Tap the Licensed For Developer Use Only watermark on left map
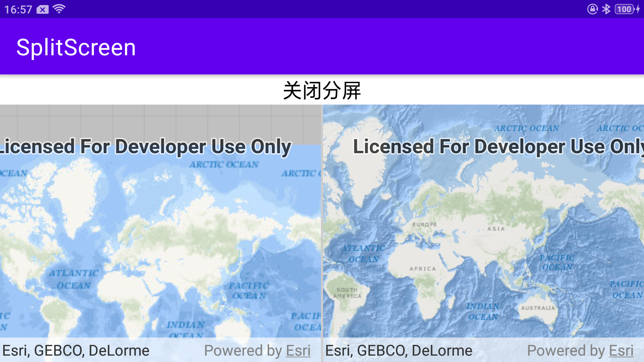644x362 pixels. point(144,146)
